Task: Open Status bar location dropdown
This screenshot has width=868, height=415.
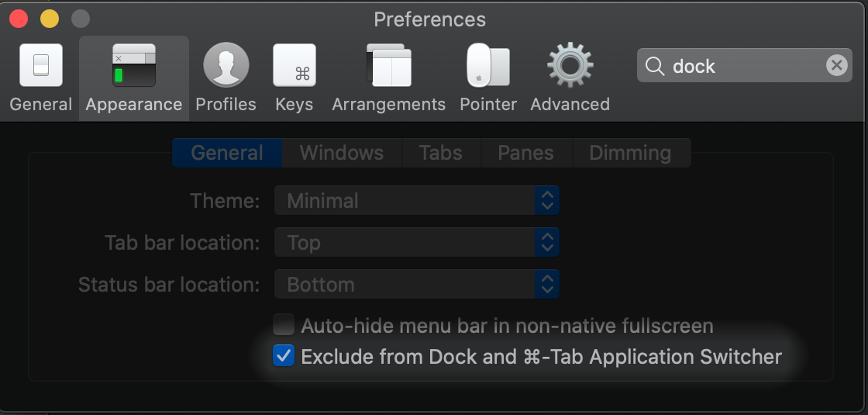Action: [x=416, y=285]
